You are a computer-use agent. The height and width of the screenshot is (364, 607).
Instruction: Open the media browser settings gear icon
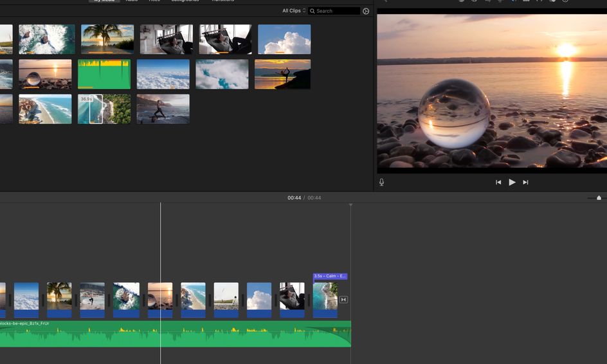(x=366, y=11)
